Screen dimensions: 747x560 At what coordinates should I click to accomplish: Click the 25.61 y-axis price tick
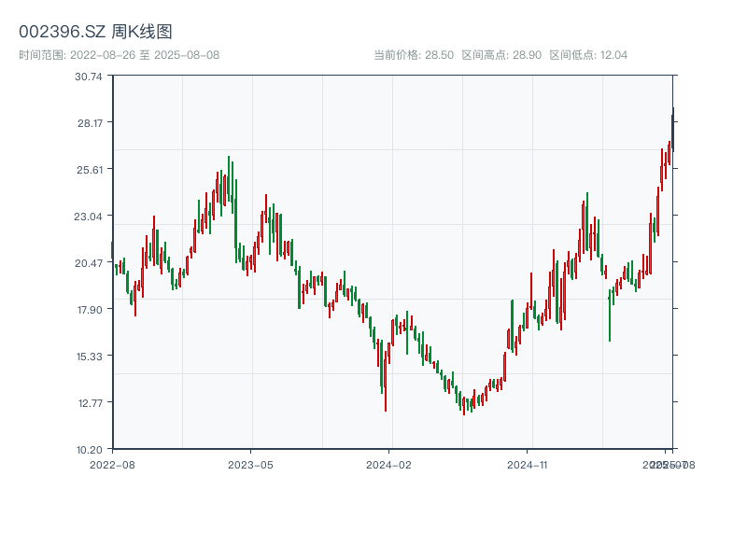tap(89, 170)
